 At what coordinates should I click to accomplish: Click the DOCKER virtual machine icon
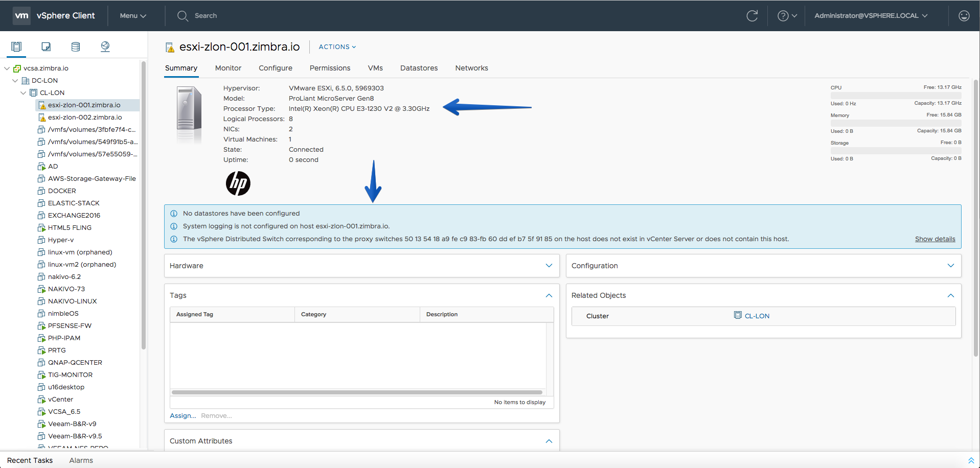click(x=41, y=191)
